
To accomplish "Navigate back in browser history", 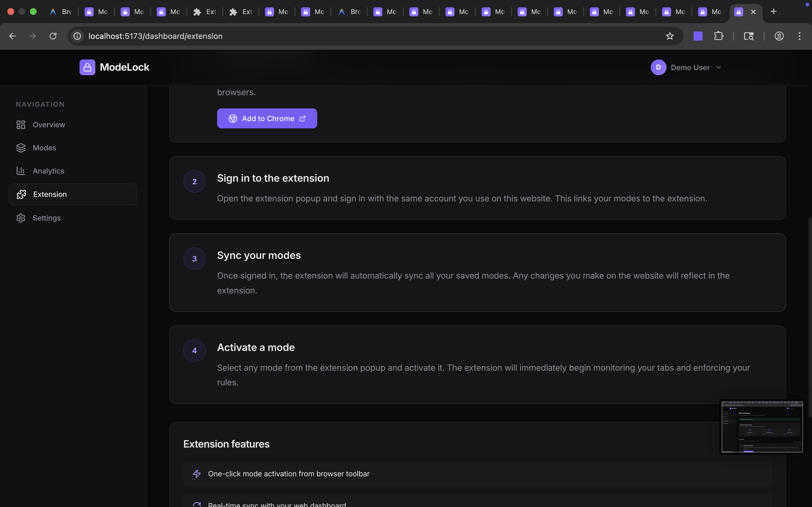I will pos(12,36).
